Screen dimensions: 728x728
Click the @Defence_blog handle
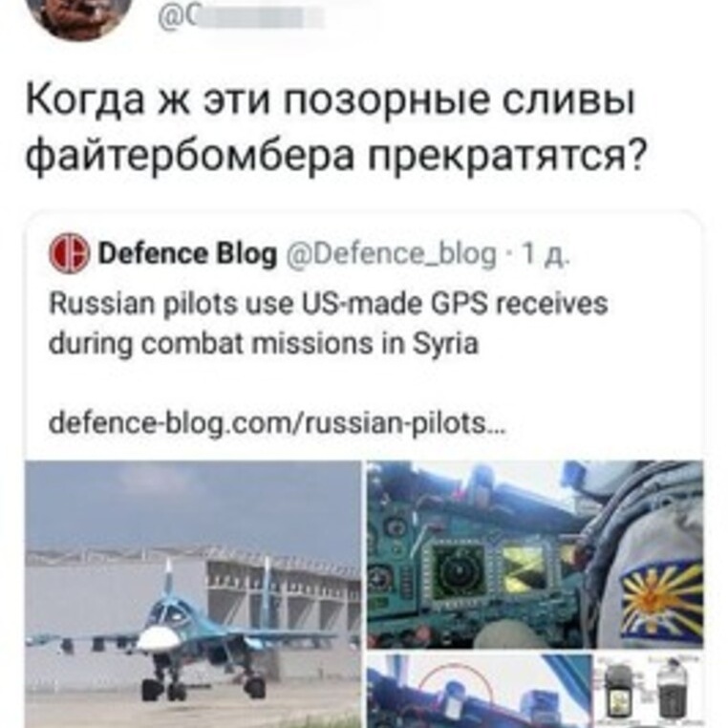pyautogui.click(x=391, y=254)
